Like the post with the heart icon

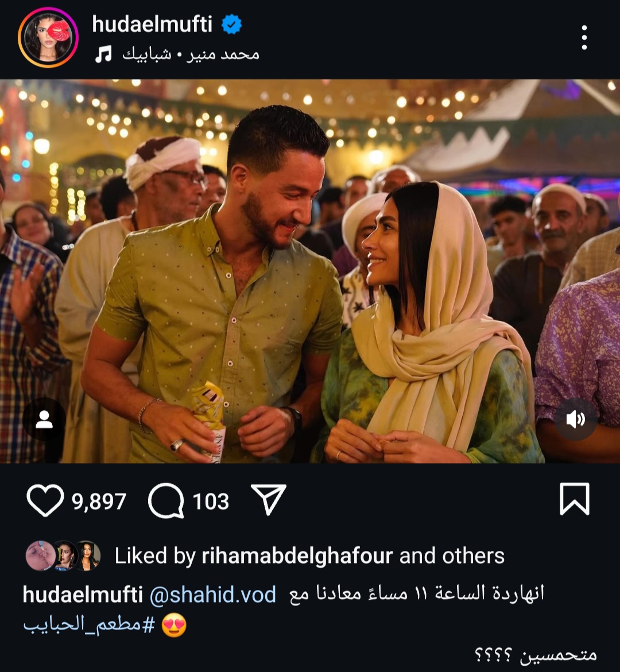click(x=45, y=500)
